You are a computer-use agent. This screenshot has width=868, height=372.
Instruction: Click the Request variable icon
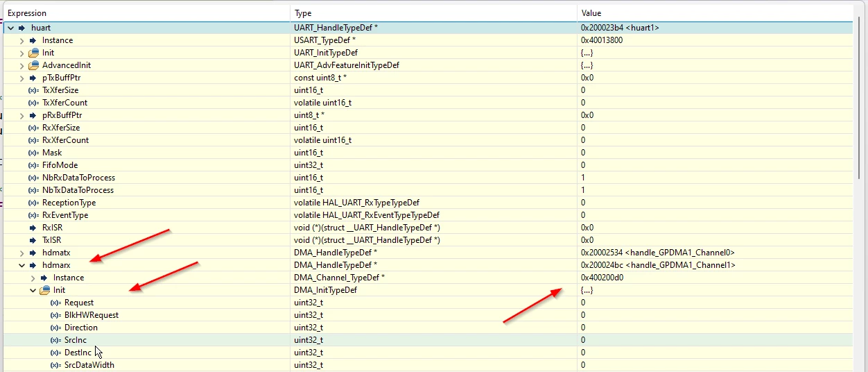55,303
